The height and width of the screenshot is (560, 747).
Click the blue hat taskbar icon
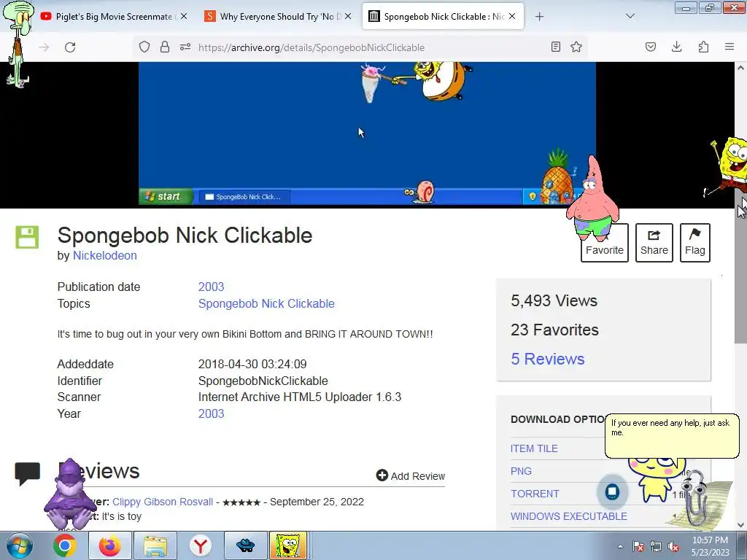(x=245, y=545)
